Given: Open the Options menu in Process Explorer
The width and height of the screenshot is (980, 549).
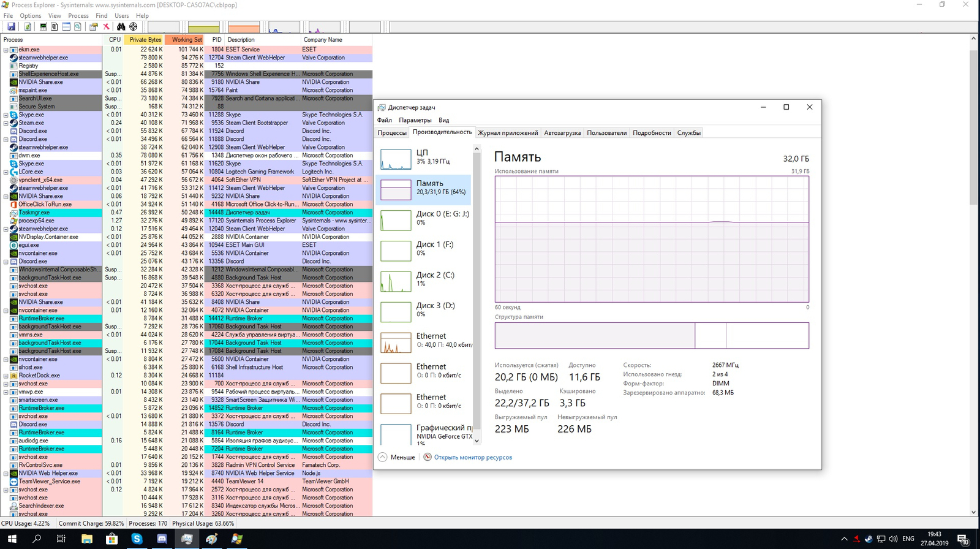Looking at the screenshot, I should click(31, 15).
